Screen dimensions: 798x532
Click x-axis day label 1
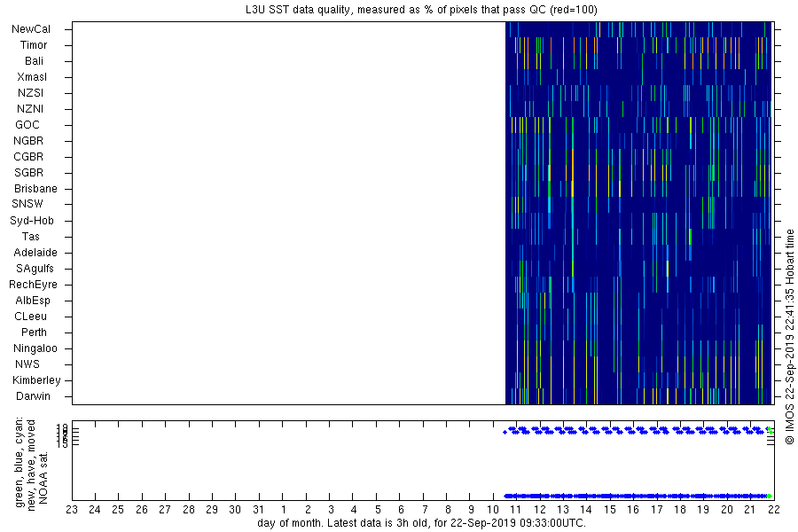pyautogui.click(x=284, y=510)
